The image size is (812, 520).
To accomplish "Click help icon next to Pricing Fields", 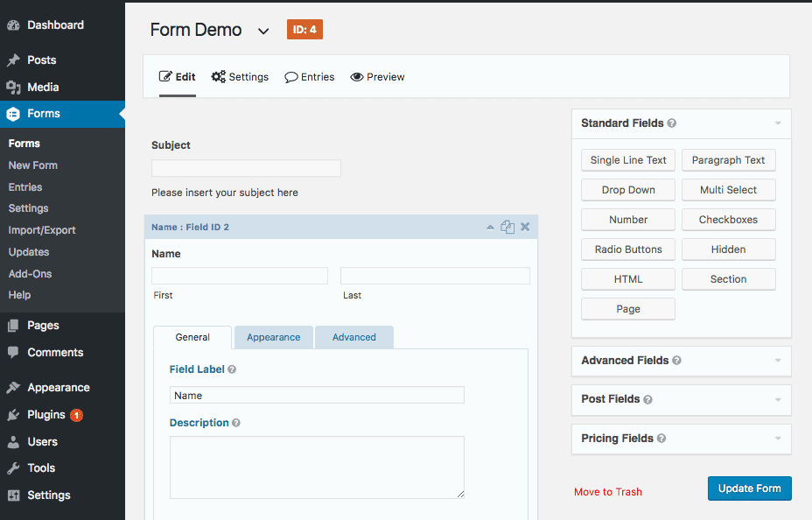I will click(x=661, y=439).
